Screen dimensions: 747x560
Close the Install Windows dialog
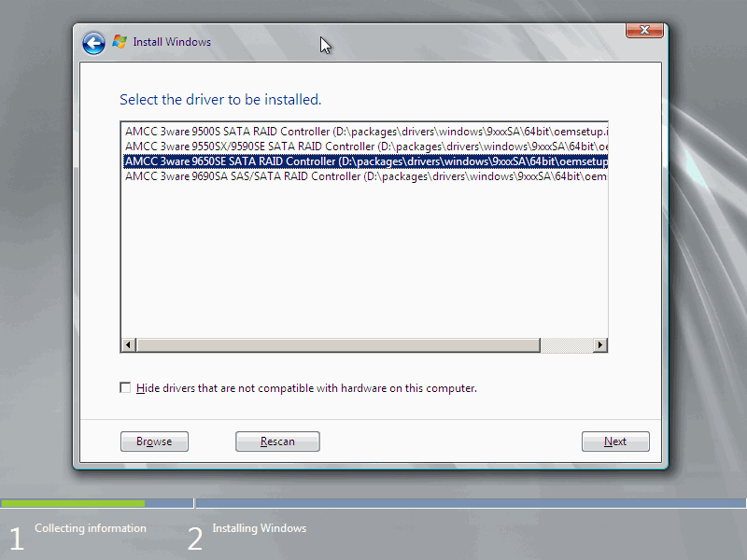(644, 30)
